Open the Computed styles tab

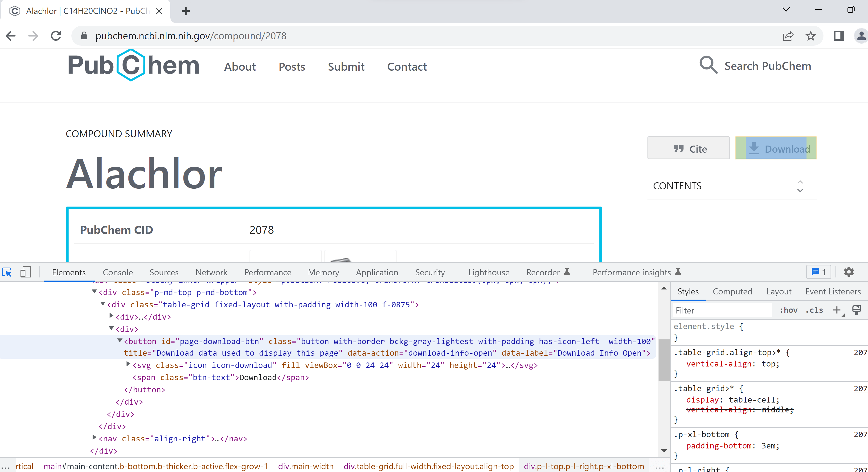click(x=732, y=291)
